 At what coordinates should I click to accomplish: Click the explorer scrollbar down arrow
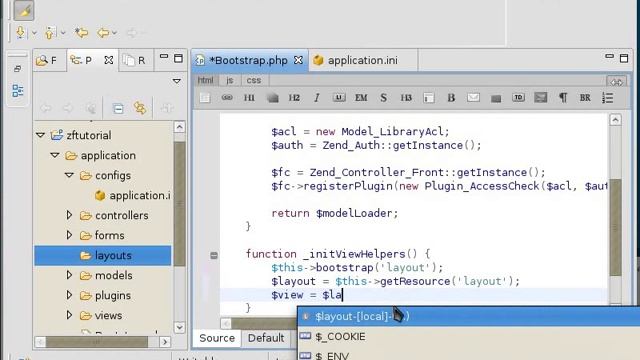179,327
